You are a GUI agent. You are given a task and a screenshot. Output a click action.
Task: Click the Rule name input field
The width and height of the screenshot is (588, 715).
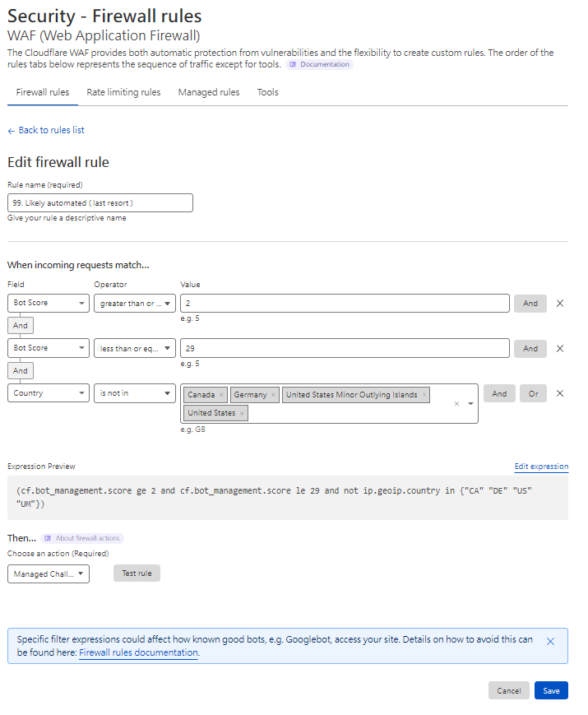[x=100, y=202]
